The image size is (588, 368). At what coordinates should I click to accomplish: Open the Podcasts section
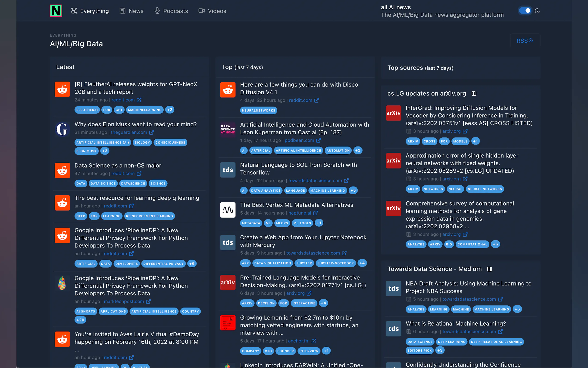(x=171, y=11)
